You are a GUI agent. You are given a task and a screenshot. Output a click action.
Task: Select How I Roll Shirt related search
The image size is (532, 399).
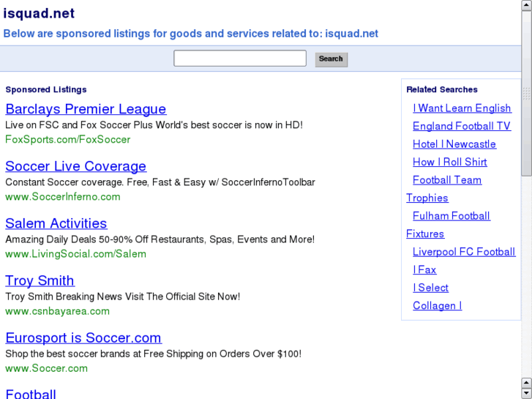click(x=450, y=163)
